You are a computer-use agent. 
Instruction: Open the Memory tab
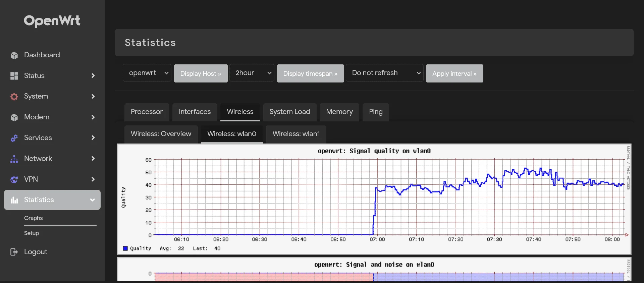click(339, 112)
